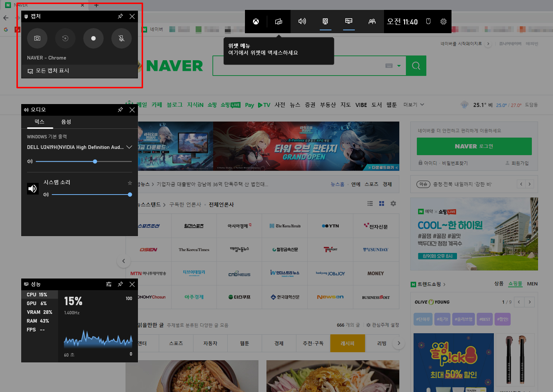The image size is (553, 392).
Task: Open newsstand settings gear icon
Action: [x=393, y=204]
